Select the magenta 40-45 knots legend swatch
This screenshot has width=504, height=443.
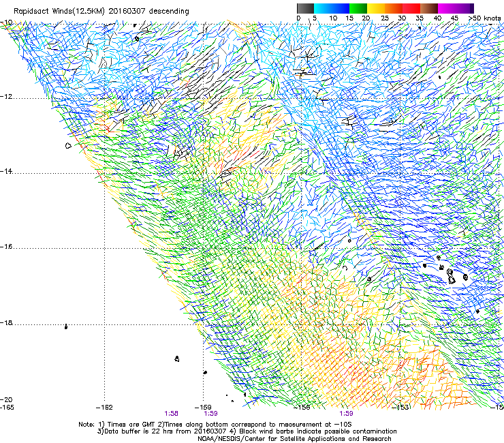click(447, 8)
